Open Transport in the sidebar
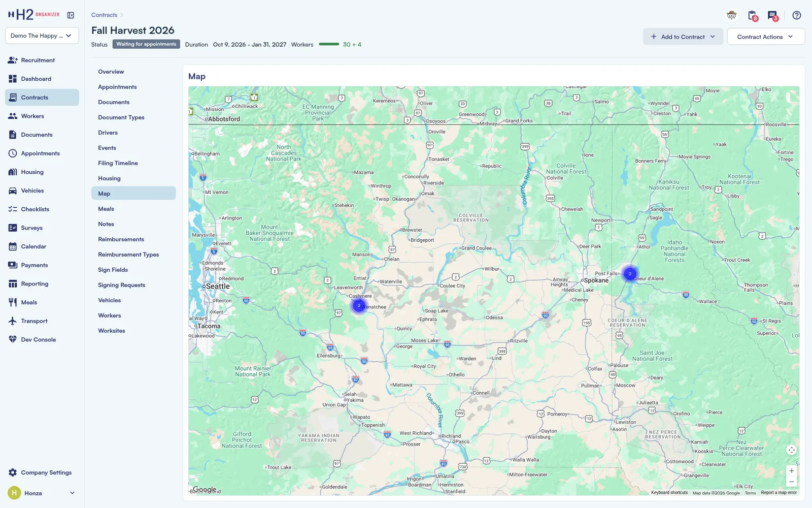 point(42,321)
